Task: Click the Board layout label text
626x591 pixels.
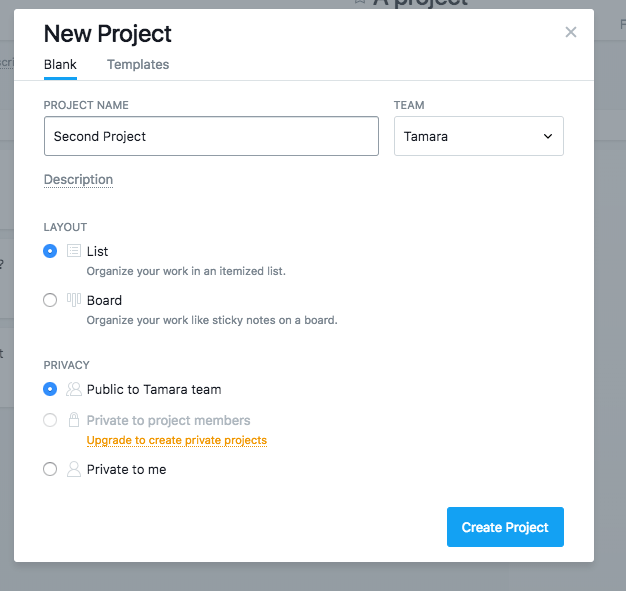Action: coord(104,300)
